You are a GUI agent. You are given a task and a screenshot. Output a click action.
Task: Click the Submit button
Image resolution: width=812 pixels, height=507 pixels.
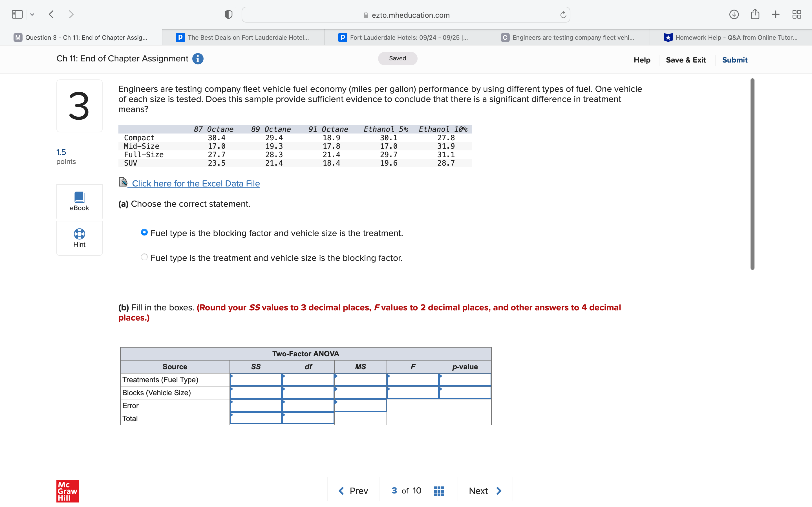(x=734, y=60)
